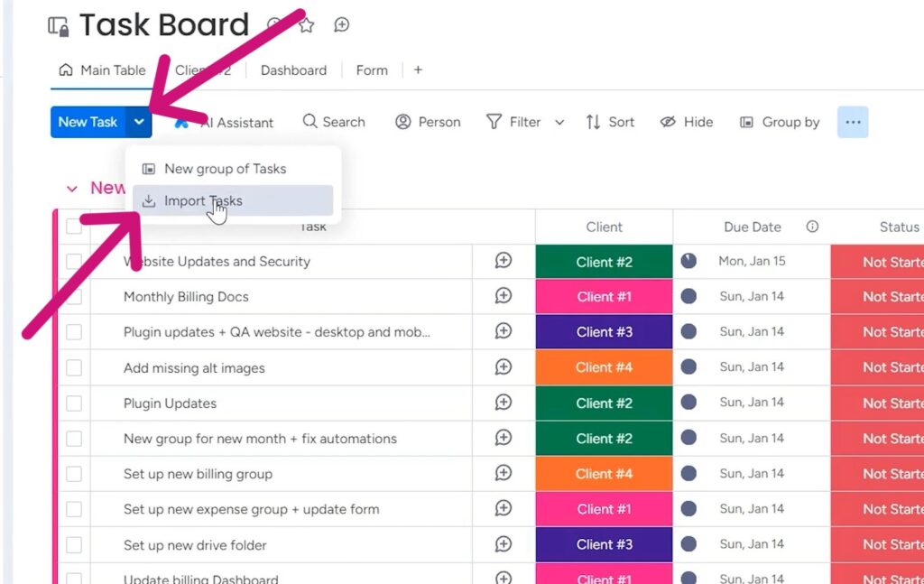Screen dimensions: 924x584
Task: Open the board star/favorite icon
Action: pos(306,25)
